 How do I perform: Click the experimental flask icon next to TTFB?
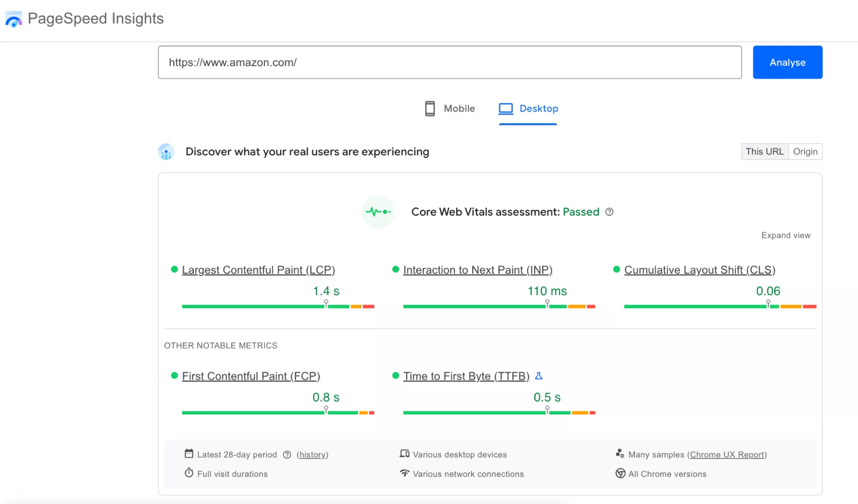540,376
